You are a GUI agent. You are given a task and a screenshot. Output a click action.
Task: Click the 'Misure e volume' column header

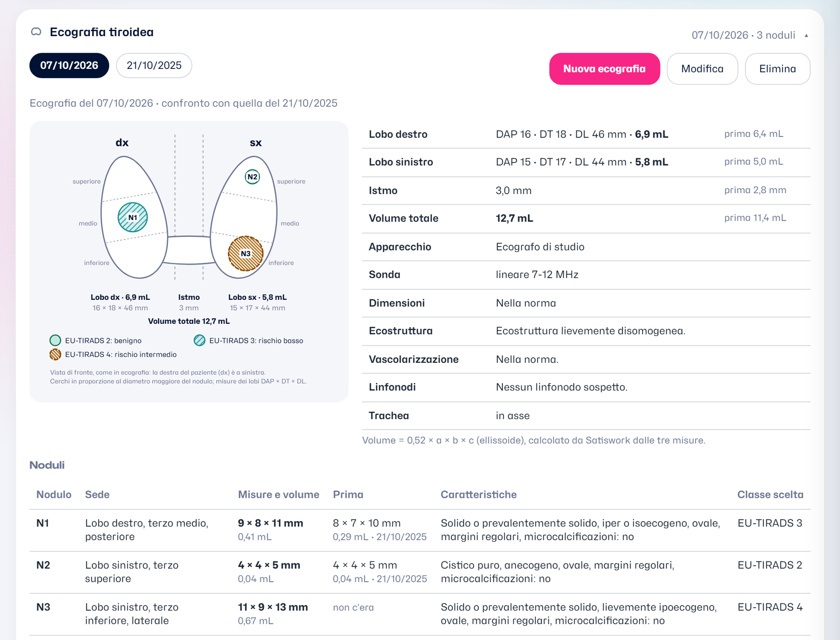click(278, 495)
